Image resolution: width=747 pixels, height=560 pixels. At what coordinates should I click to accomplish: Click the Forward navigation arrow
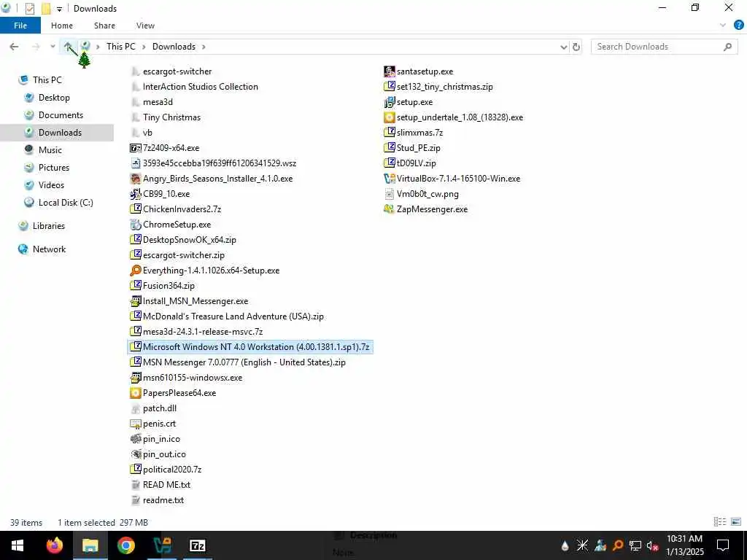click(36, 47)
